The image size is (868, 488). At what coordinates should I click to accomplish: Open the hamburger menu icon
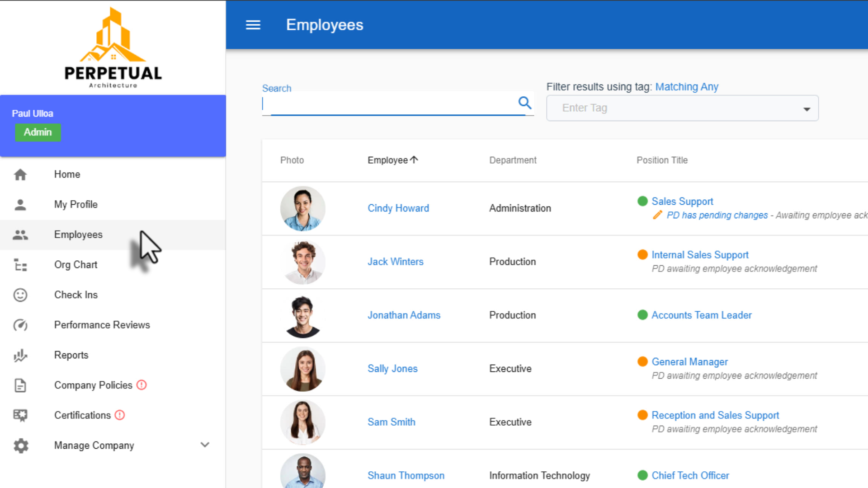(x=253, y=25)
